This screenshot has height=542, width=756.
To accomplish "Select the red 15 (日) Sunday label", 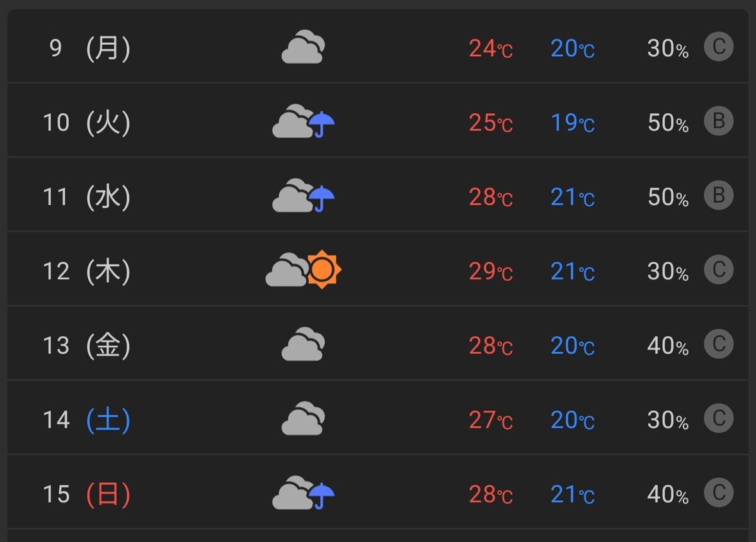I will (x=87, y=494).
